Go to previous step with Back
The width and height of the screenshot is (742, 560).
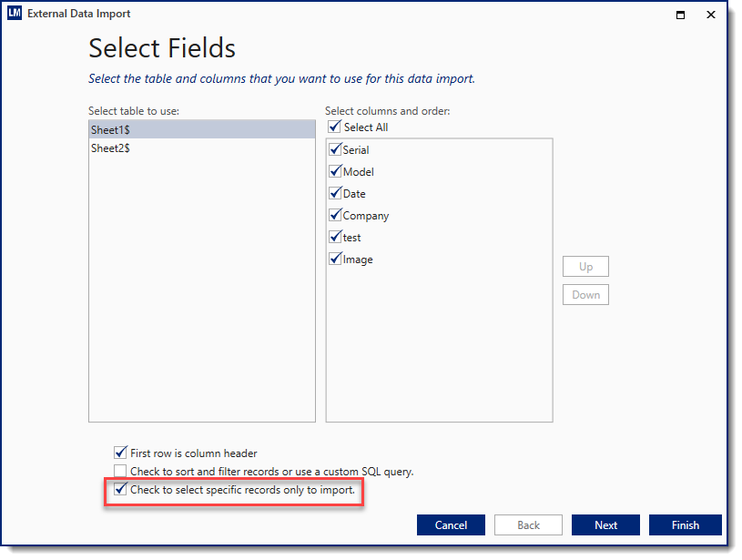pyautogui.click(x=528, y=525)
